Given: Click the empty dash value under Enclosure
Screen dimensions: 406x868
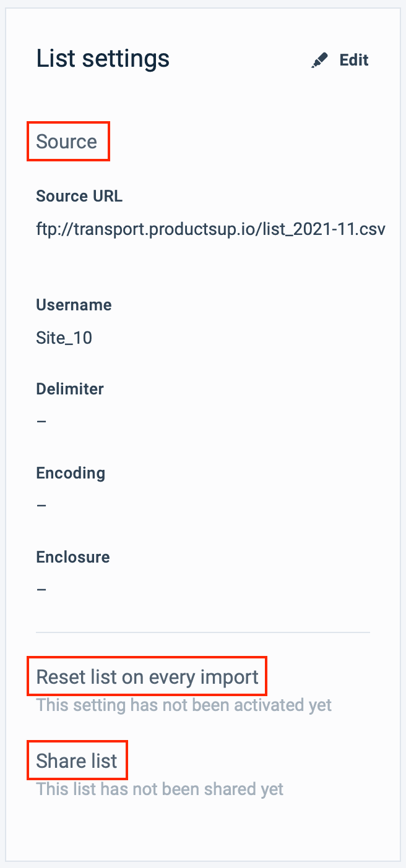Looking at the screenshot, I should coord(41,590).
